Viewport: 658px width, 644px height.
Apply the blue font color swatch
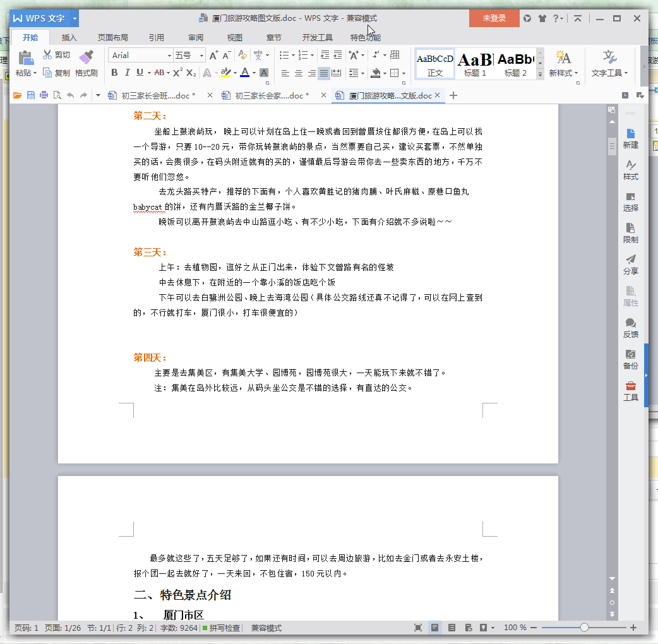[x=245, y=73]
